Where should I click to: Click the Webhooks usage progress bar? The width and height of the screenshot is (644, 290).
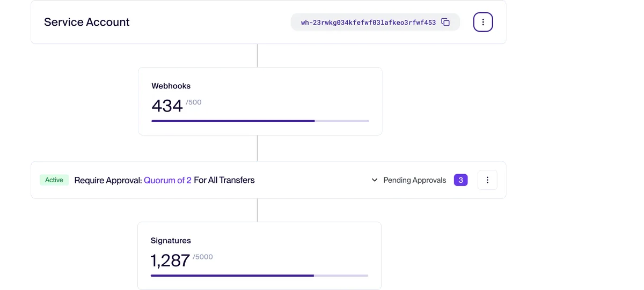(x=260, y=121)
